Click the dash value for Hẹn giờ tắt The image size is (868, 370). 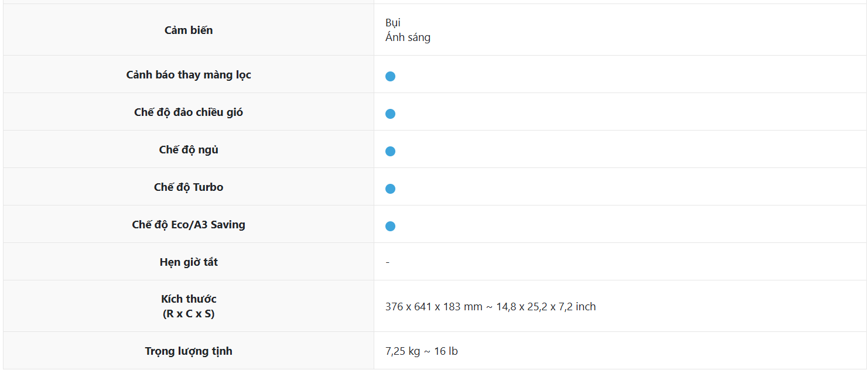388,262
